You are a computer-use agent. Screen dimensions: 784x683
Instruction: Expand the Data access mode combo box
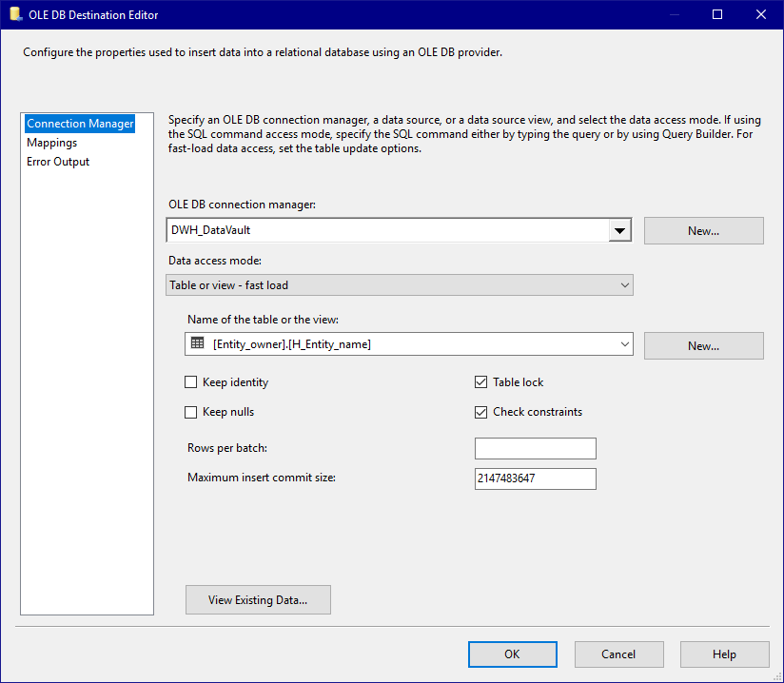click(400, 285)
